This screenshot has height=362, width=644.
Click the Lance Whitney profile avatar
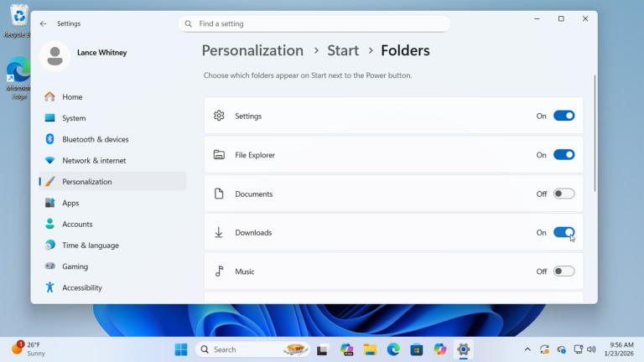[x=55, y=56]
